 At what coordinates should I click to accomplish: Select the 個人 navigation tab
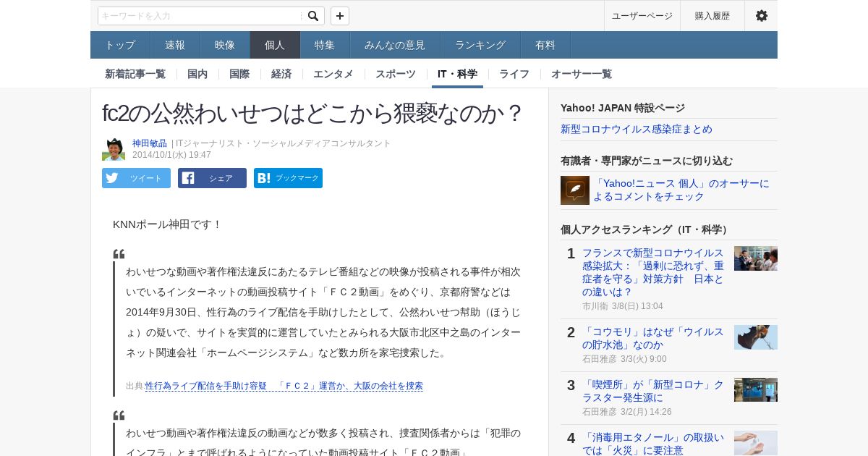(275, 45)
